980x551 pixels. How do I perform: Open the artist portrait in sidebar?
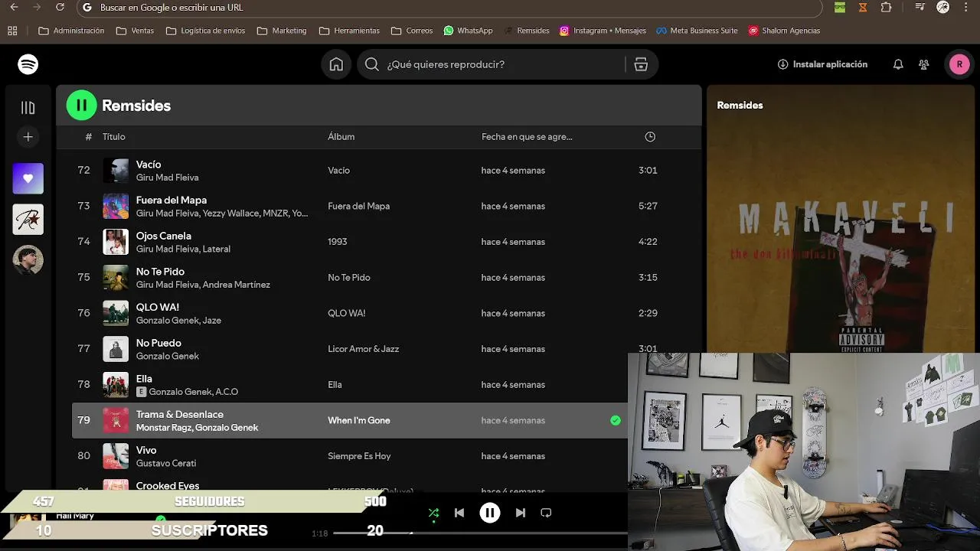pyautogui.click(x=28, y=260)
